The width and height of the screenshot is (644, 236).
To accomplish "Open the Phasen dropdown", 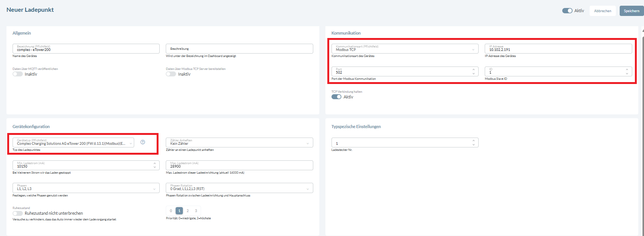I will pyautogui.click(x=86, y=188).
